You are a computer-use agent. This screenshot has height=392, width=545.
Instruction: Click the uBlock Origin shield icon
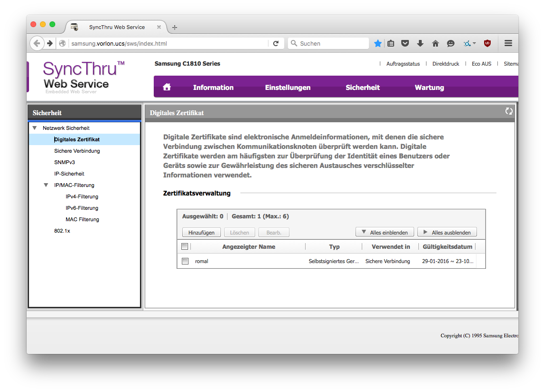coord(487,43)
